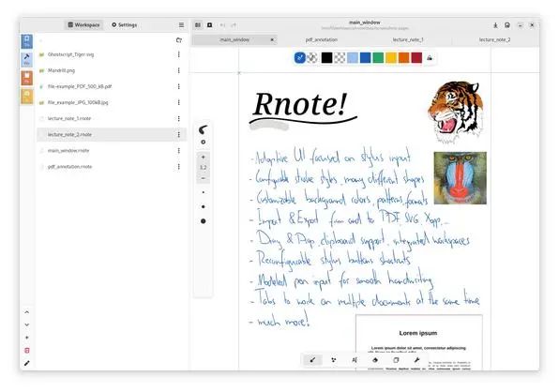Switch to the lecture_note_1 tab
559x392 pixels.
(408, 39)
